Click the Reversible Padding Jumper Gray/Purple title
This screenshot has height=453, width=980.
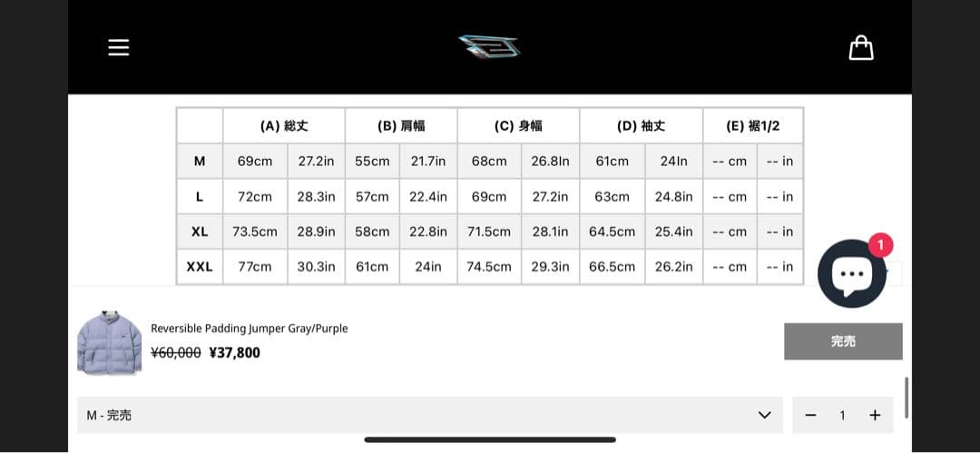pyautogui.click(x=250, y=329)
